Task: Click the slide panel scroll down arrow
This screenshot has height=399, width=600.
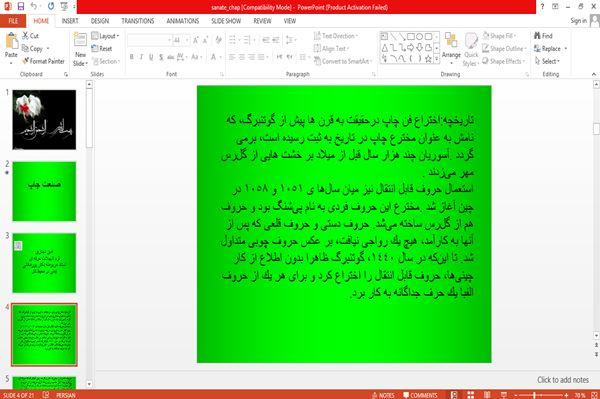Action: coord(89,384)
